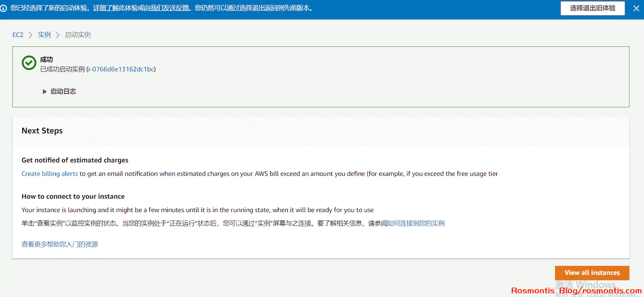Click the green success checkmark icon
The image size is (644, 297).
pos(29,63)
